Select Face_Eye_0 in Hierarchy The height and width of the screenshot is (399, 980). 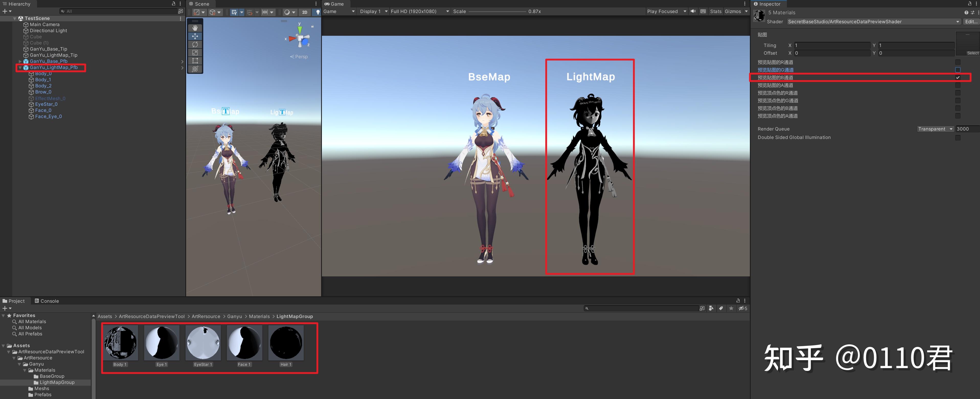coord(48,117)
